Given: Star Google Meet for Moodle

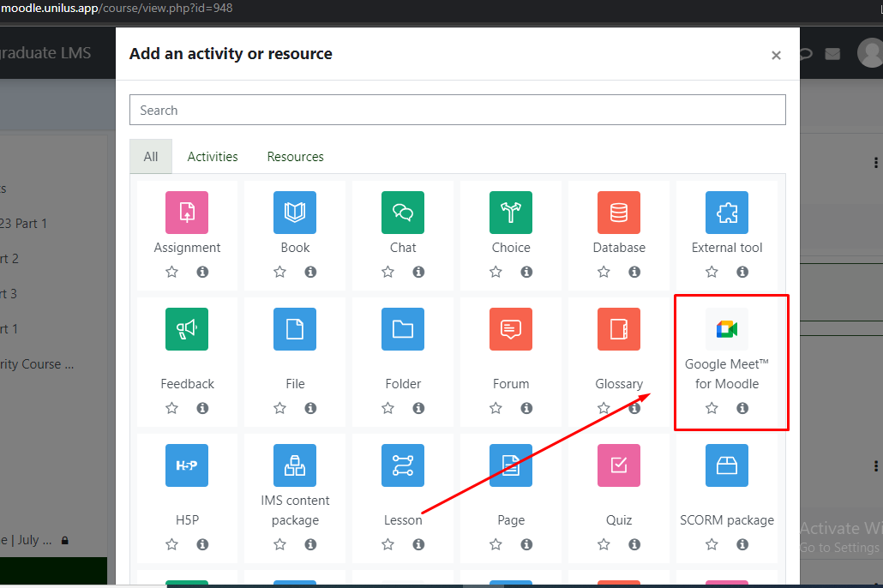Looking at the screenshot, I should (712, 408).
